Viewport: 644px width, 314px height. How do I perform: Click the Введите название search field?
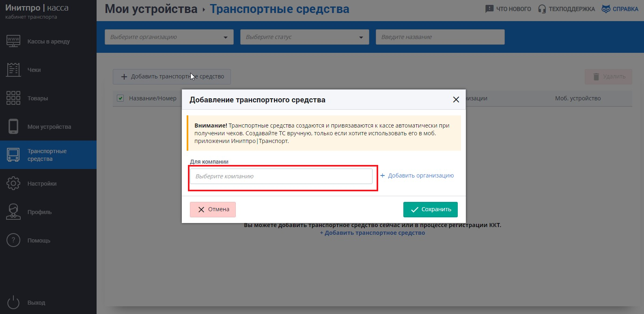click(x=440, y=37)
